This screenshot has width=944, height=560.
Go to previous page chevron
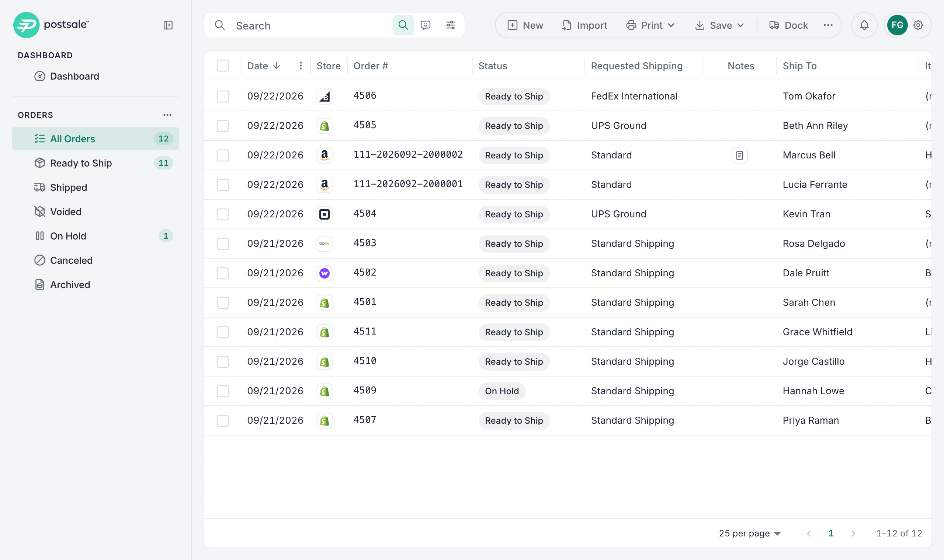click(x=809, y=533)
